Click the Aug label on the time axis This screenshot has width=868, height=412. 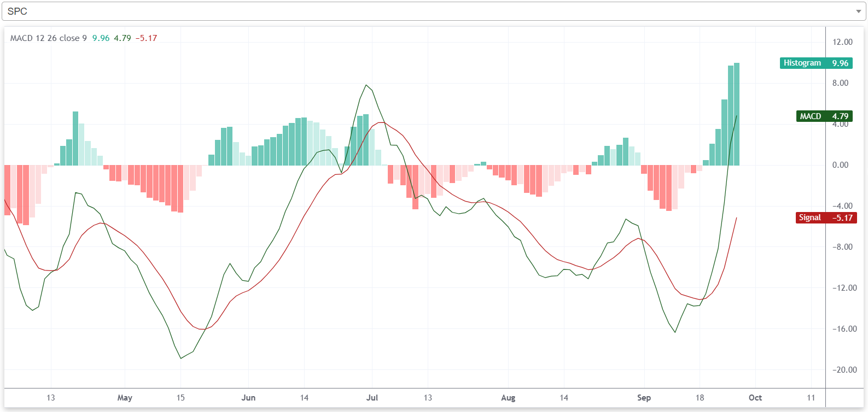tap(508, 398)
